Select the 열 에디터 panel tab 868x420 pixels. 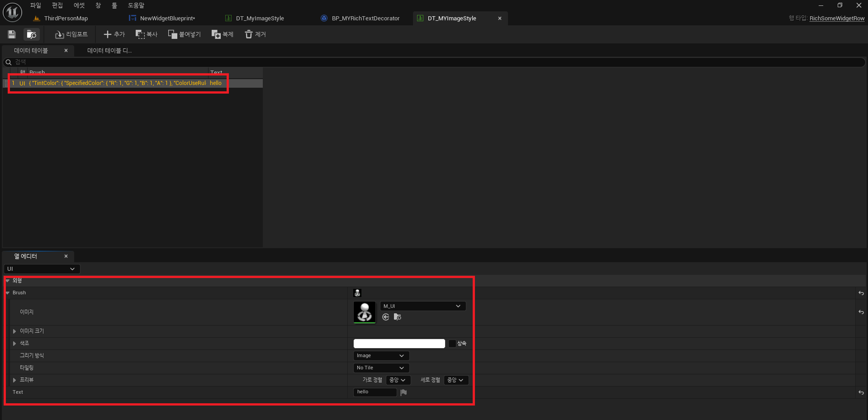click(x=25, y=256)
